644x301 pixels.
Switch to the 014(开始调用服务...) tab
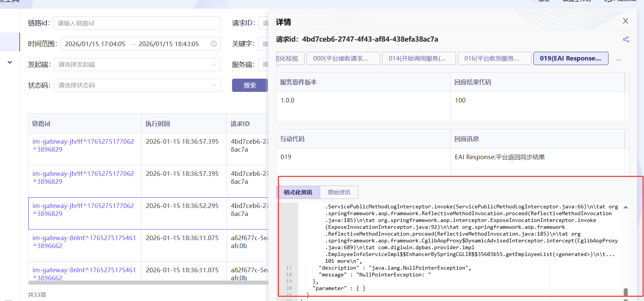[419, 59]
